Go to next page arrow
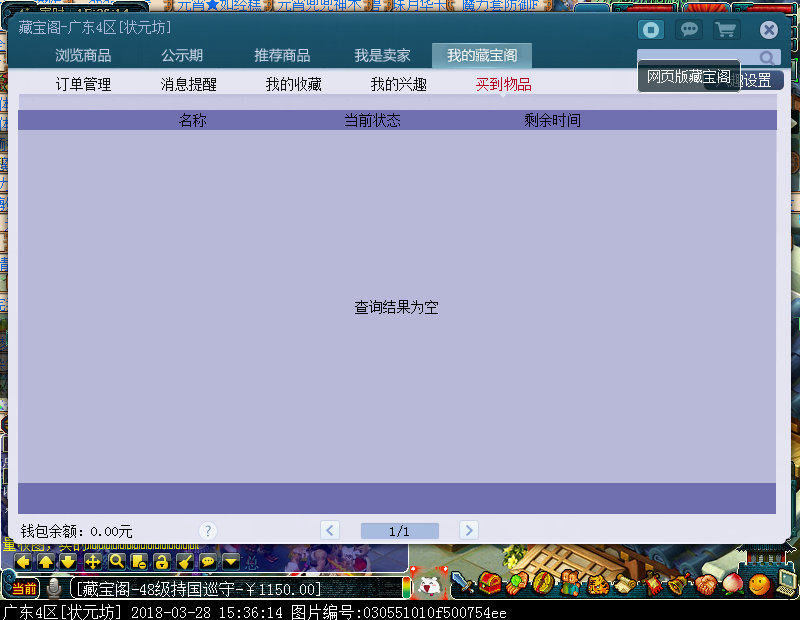This screenshot has width=800, height=620. (469, 531)
